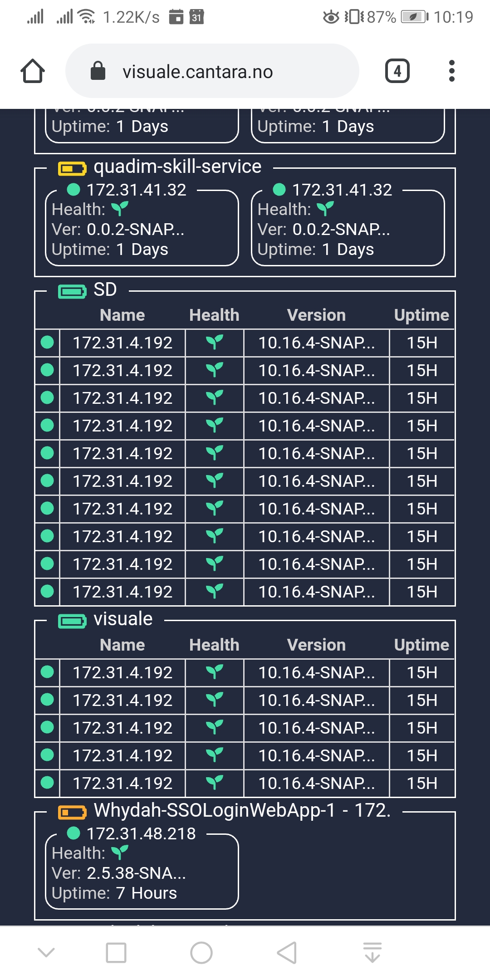The image size is (490, 980).
Task: Open the Chrome three-dot menu
Action: (x=451, y=71)
